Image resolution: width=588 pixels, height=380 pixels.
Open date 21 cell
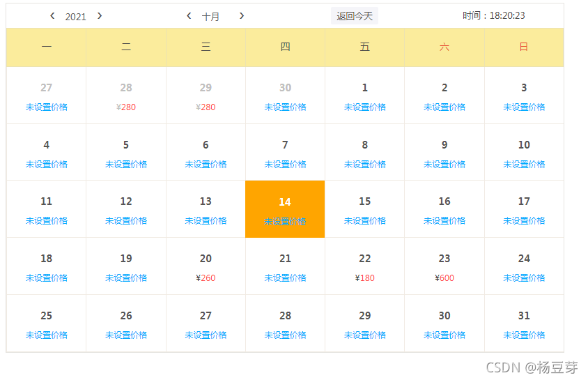(285, 266)
